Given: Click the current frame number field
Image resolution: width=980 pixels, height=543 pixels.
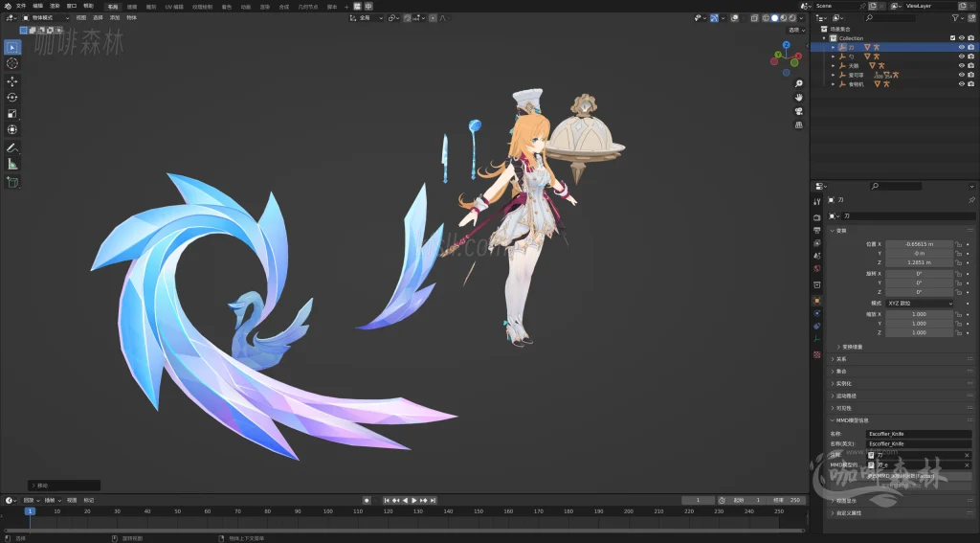Looking at the screenshot, I should (x=698, y=501).
